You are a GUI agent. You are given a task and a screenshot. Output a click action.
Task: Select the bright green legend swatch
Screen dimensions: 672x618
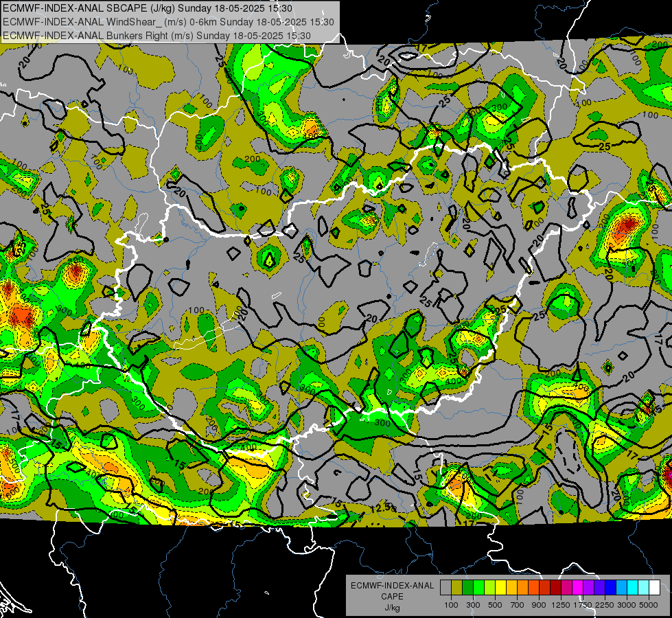click(478, 588)
